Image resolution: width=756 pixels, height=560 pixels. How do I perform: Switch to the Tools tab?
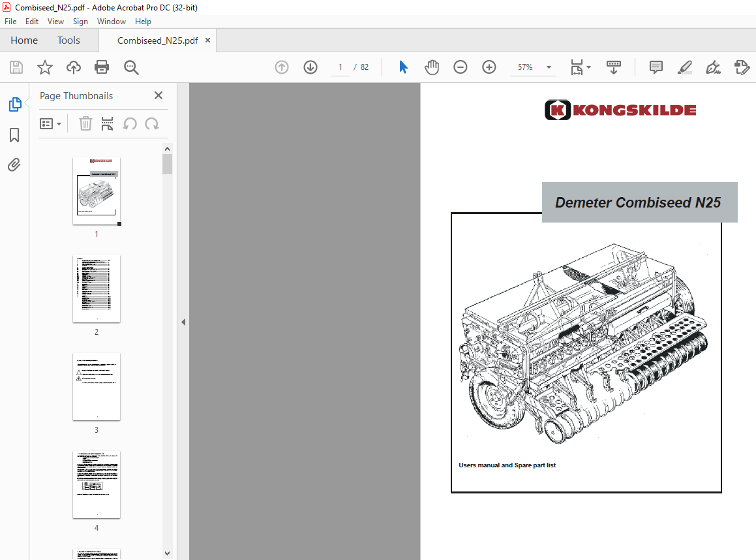coord(68,40)
